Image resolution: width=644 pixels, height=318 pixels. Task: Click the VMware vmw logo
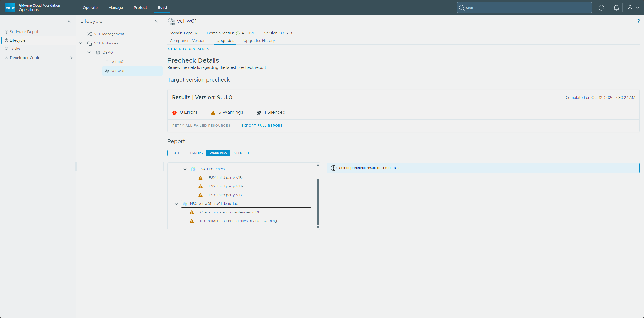coord(10,8)
